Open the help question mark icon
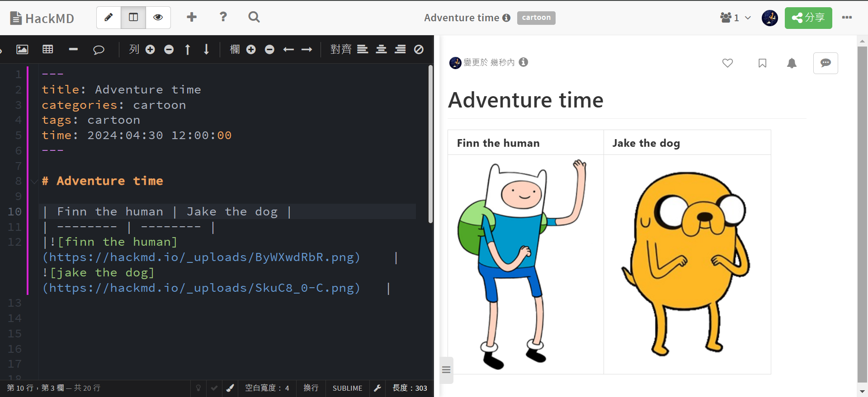The height and width of the screenshot is (397, 868). click(223, 17)
